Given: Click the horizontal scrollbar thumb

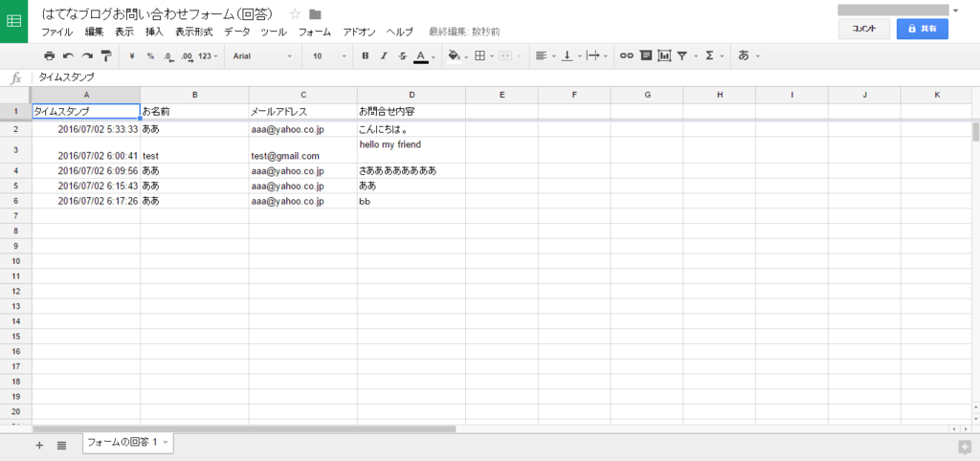Looking at the screenshot, I should coord(244,429).
